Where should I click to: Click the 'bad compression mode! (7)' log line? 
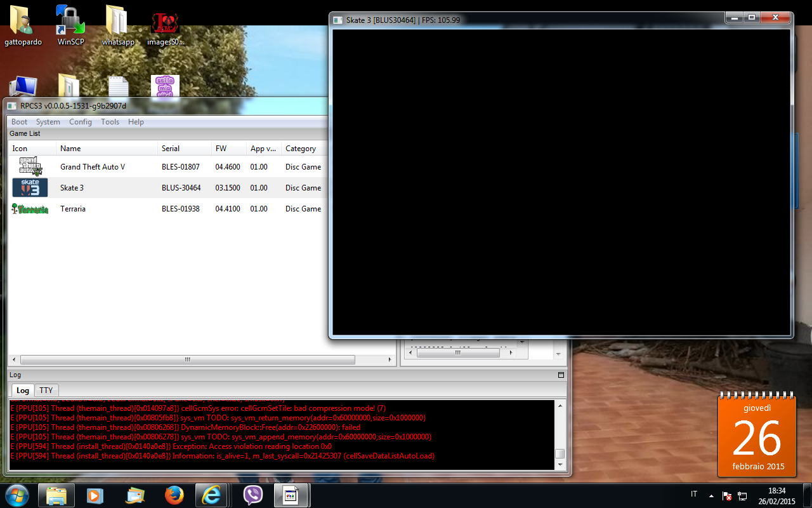point(198,408)
